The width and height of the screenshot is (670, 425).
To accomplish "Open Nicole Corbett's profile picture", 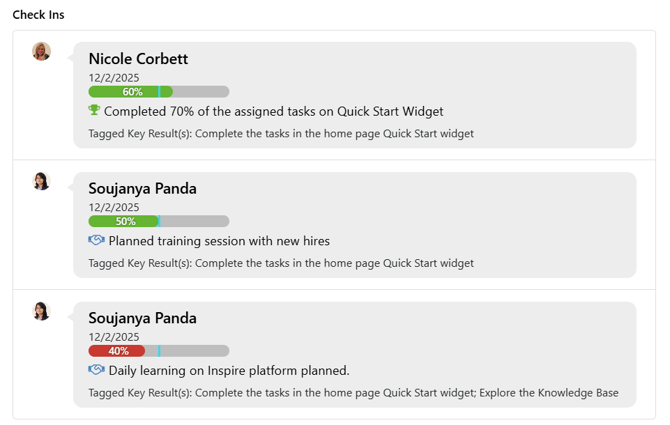I will click(x=41, y=52).
